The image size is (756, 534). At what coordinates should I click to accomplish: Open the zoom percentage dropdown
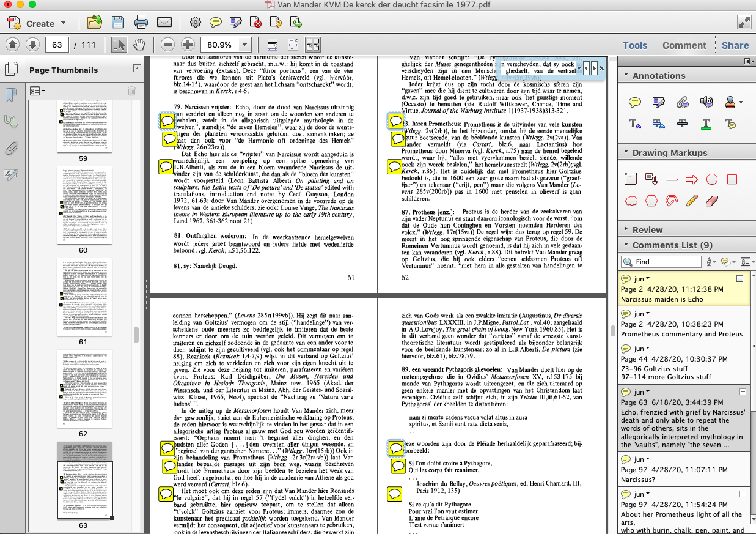pos(244,44)
